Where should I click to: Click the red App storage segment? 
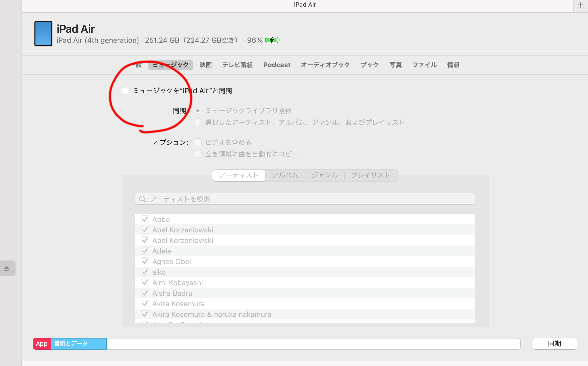[42, 344]
